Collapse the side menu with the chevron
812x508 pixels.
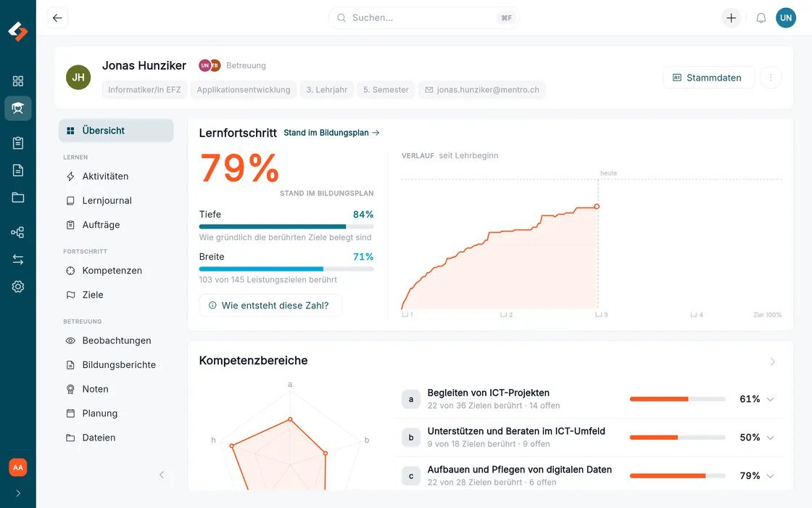[162, 475]
